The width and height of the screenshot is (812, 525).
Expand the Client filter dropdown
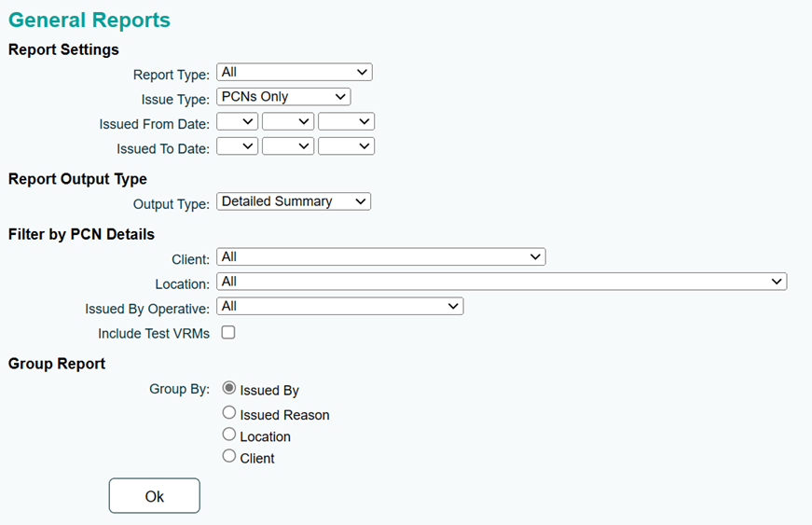[381, 256]
